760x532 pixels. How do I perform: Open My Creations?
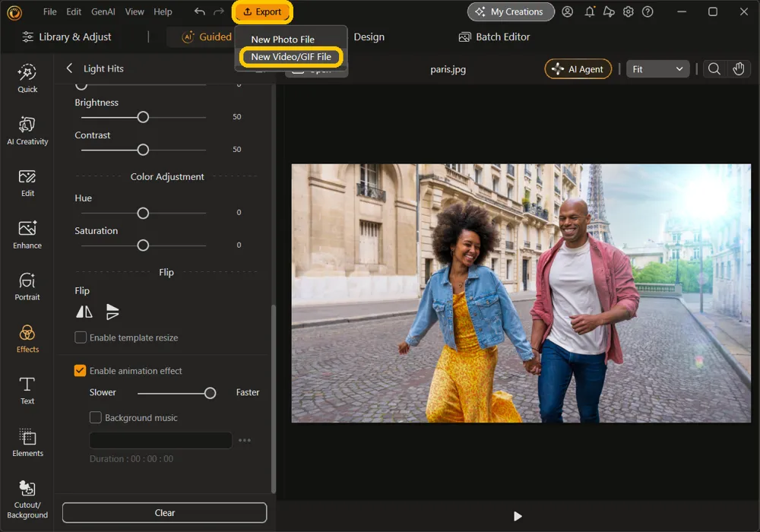[x=511, y=11]
